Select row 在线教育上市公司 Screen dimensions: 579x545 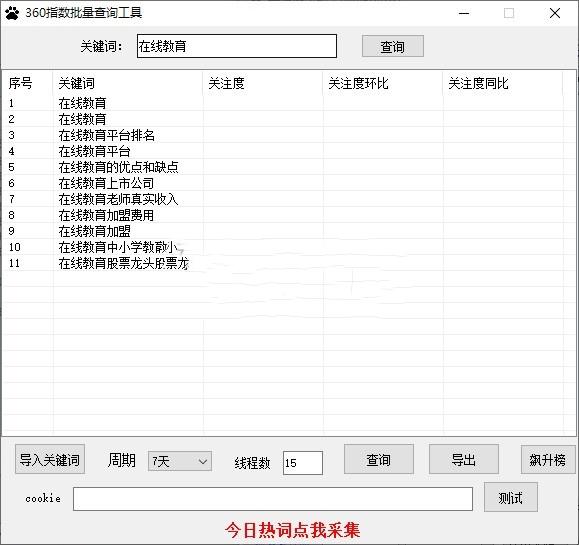point(283,183)
